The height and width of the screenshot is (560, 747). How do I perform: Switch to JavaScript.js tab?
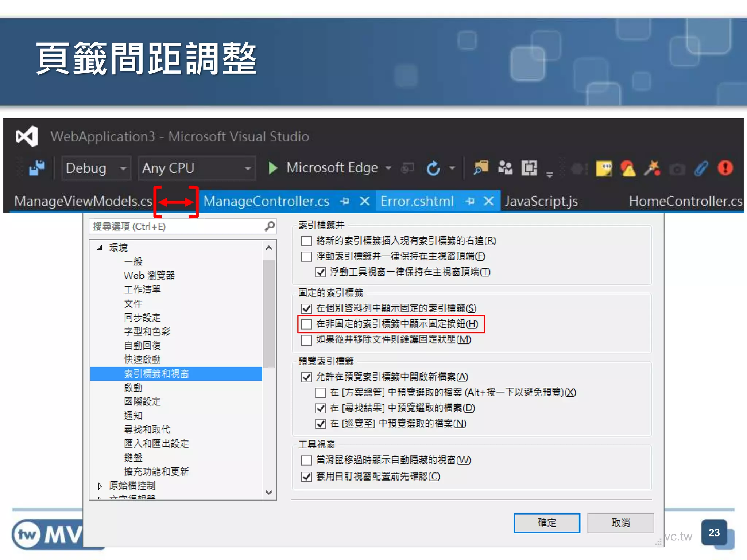pos(541,201)
